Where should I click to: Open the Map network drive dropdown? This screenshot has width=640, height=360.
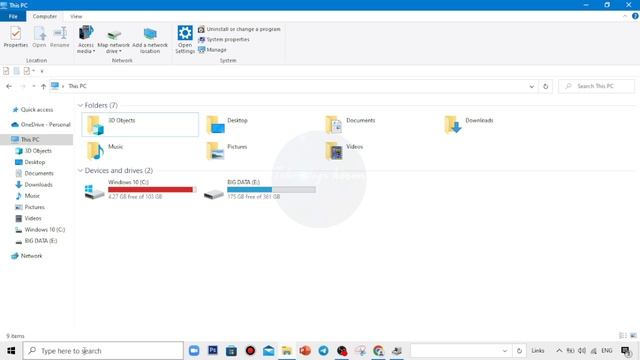[x=113, y=41]
